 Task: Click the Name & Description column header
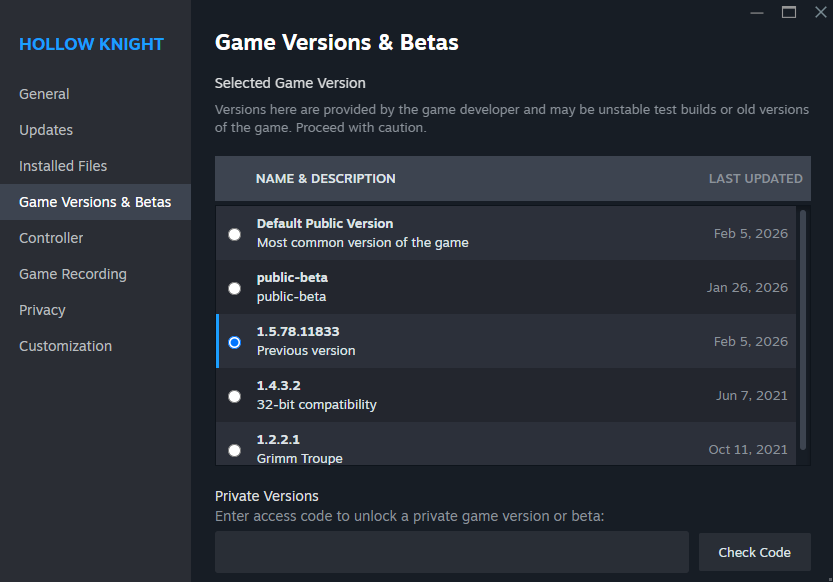325,179
